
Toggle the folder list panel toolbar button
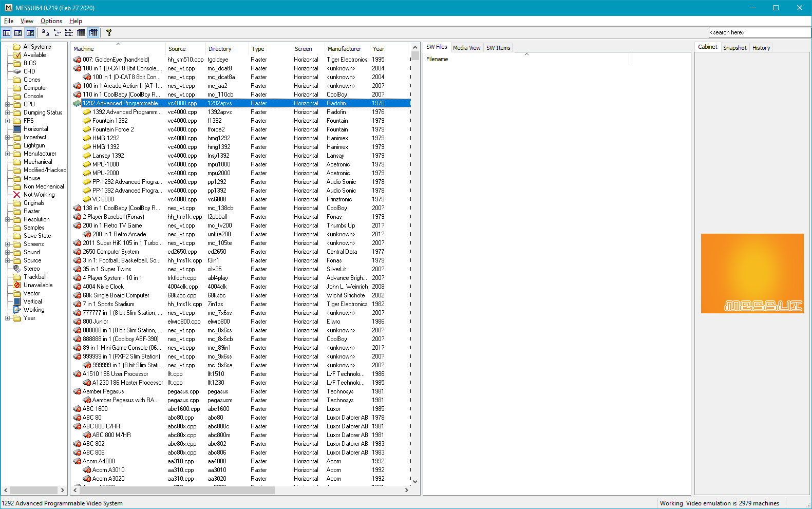click(x=7, y=32)
